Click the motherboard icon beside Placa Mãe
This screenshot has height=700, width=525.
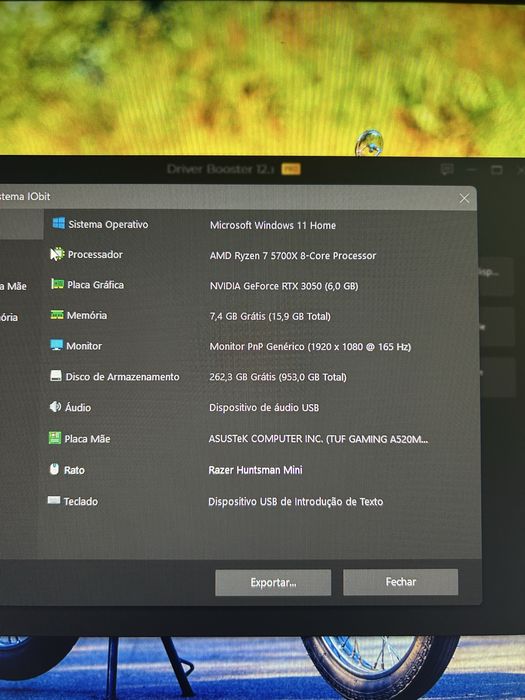click(54, 438)
